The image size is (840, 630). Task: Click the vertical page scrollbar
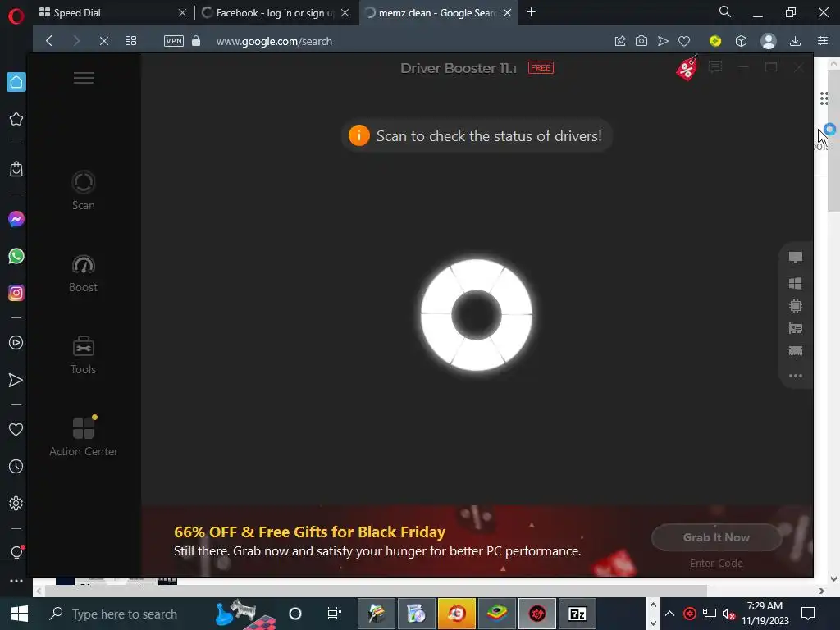point(833,141)
